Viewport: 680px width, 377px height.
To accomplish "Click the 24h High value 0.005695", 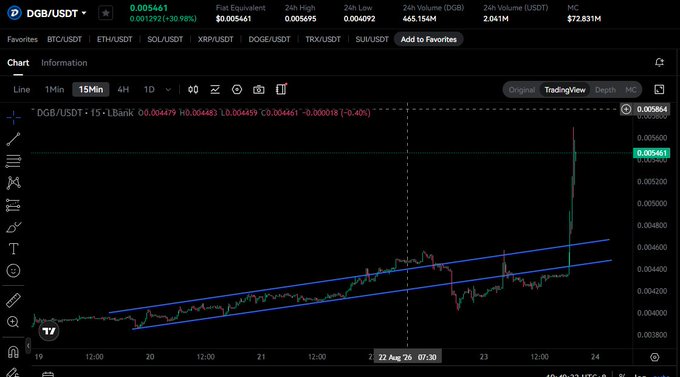I will tap(300, 19).
